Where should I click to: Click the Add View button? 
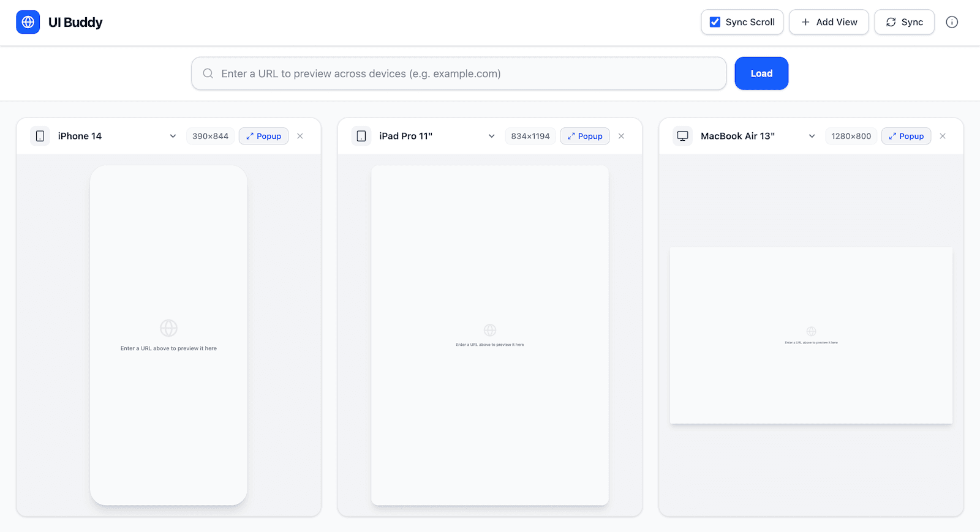point(829,22)
